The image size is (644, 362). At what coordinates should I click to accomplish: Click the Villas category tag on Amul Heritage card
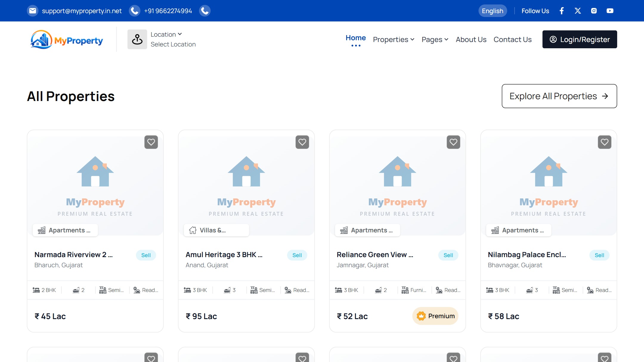[x=216, y=230]
